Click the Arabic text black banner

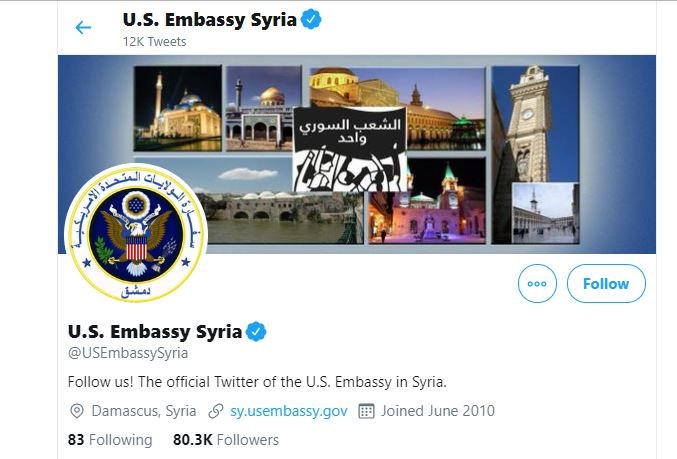click(x=350, y=149)
